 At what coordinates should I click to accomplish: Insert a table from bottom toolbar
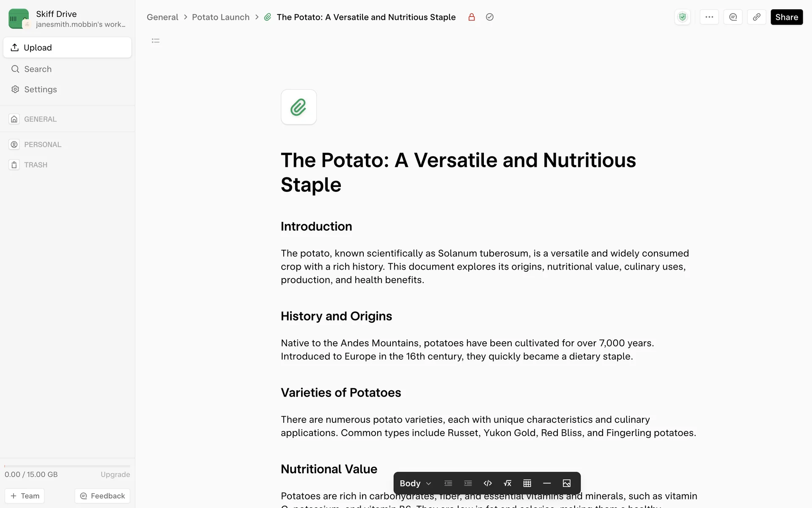click(527, 483)
